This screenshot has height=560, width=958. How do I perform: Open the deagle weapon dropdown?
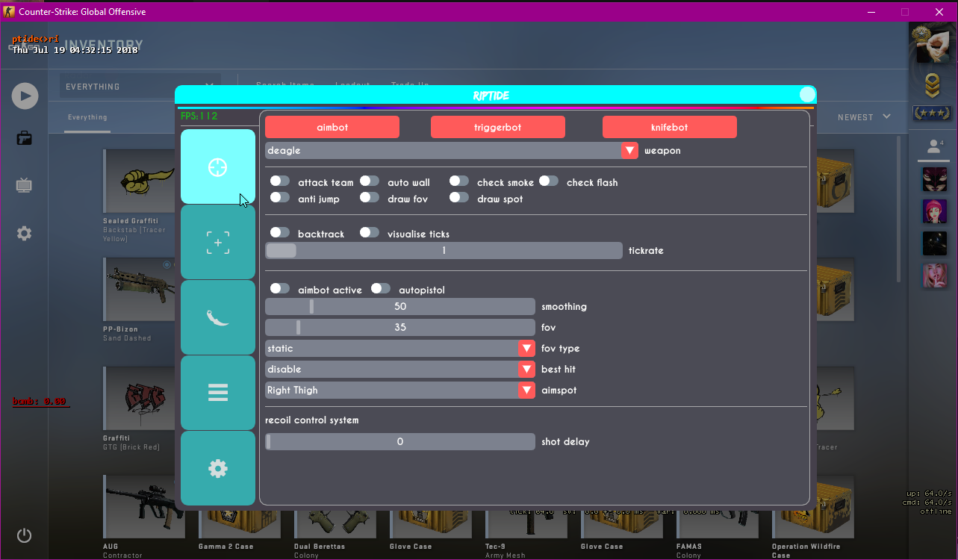pyautogui.click(x=452, y=150)
